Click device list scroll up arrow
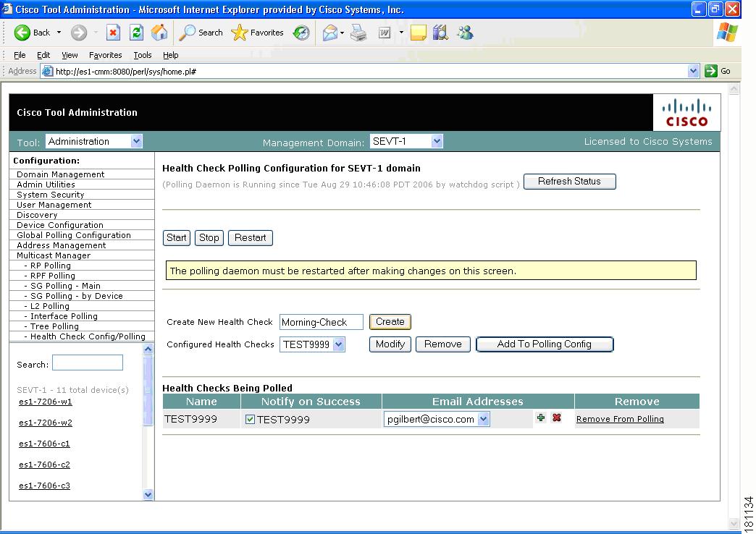Viewport: 756px width, 534px height. click(x=148, y=349)
